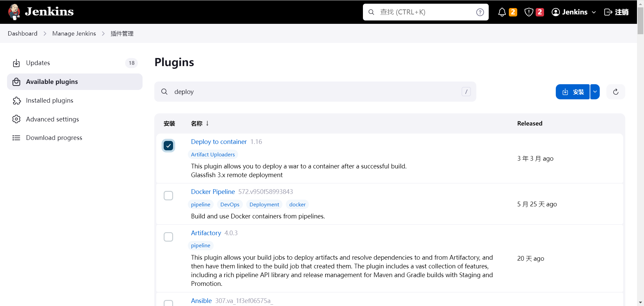Click the version text 1.16

[256, 142]
